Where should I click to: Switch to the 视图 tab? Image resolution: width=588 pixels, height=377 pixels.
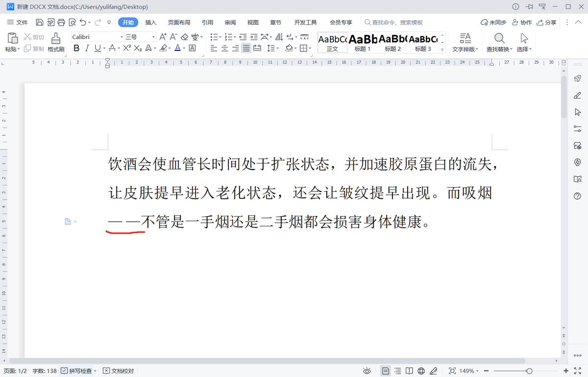click(253, 23)
